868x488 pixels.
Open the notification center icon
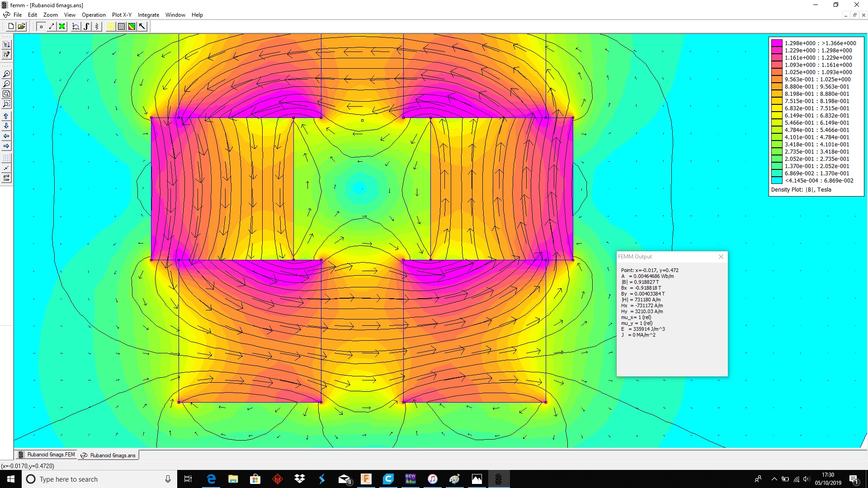point(854,479)
